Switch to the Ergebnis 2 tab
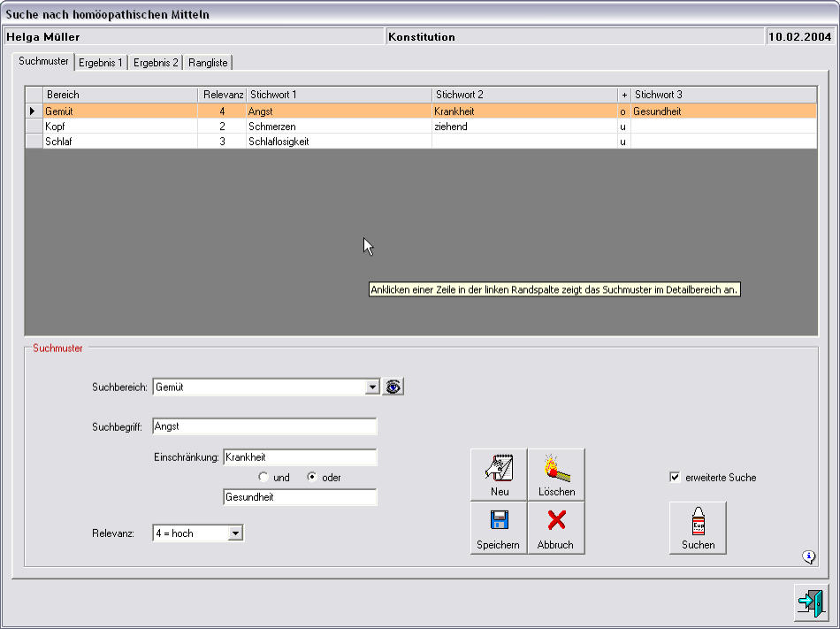 (156, 63)
